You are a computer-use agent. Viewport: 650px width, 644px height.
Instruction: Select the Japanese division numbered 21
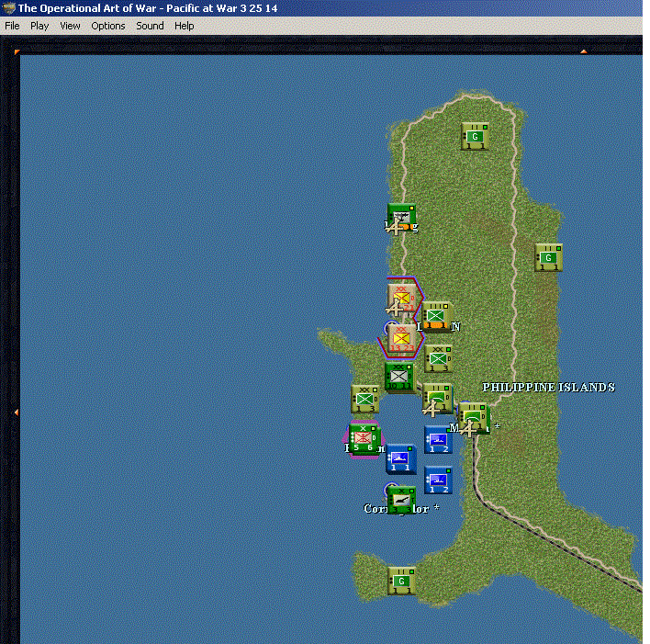tap(402, 298)
